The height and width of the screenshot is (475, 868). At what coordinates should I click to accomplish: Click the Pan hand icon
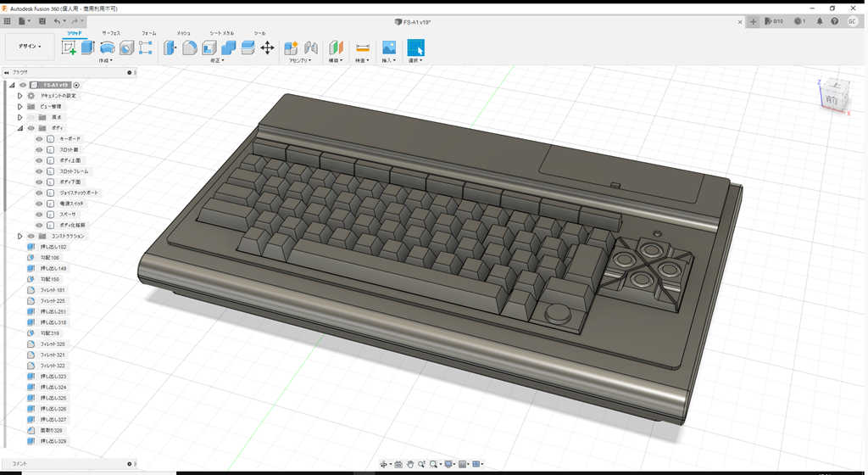click(x=410, y=464)
